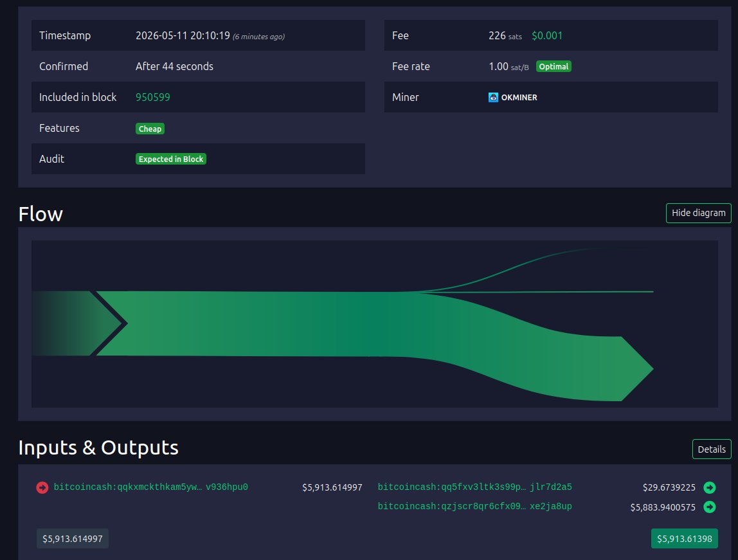Click the output amount $29.6739225
The image size is (738, 560).
pyautogui.click(x=669, y=487)
